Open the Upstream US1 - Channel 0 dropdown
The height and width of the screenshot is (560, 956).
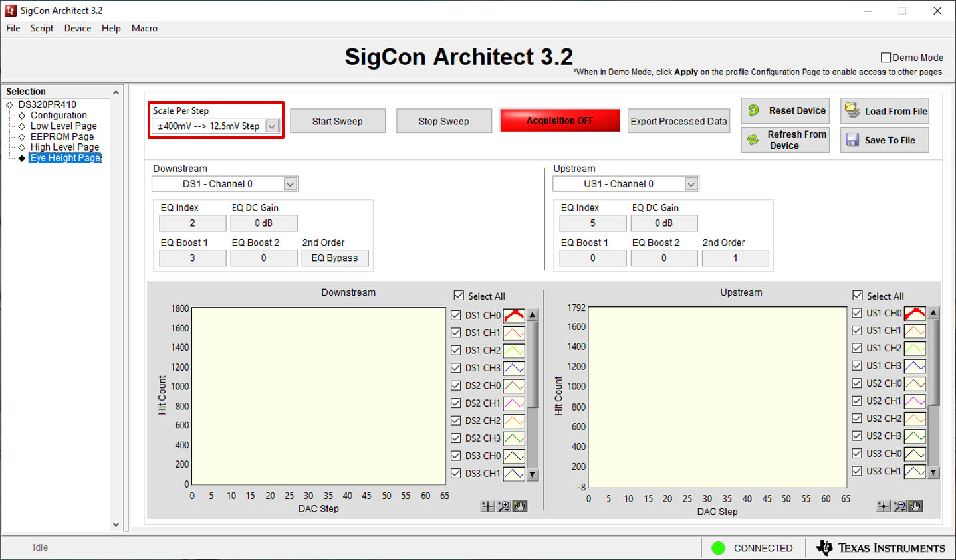click(691, 184)
